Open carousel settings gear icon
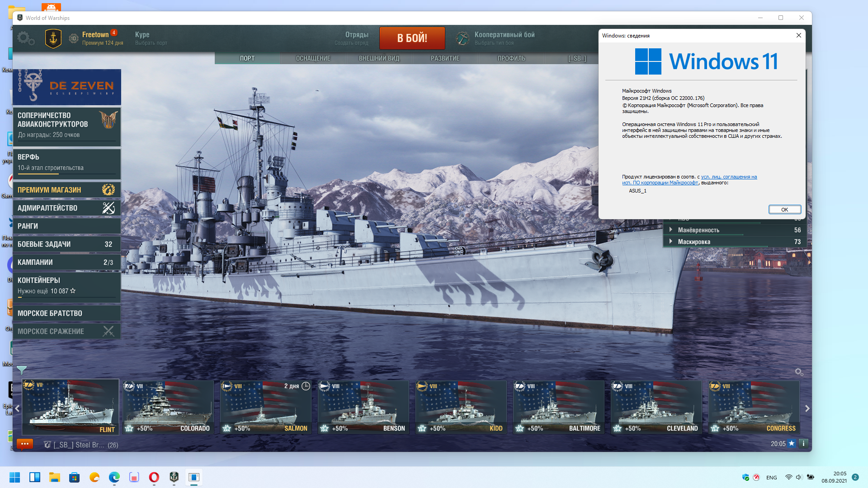The width and height of the screenshot is (868, 488). [799, 372]
